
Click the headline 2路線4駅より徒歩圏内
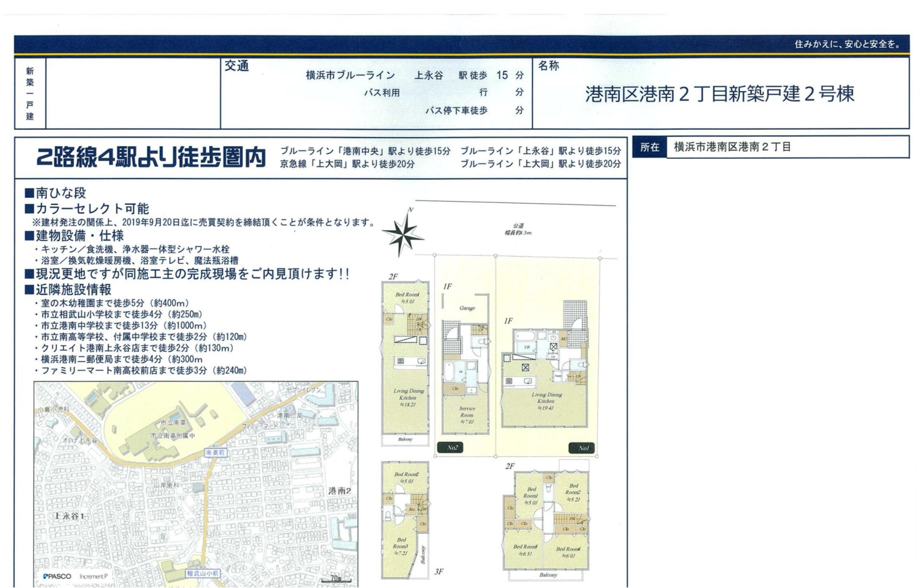151,158
